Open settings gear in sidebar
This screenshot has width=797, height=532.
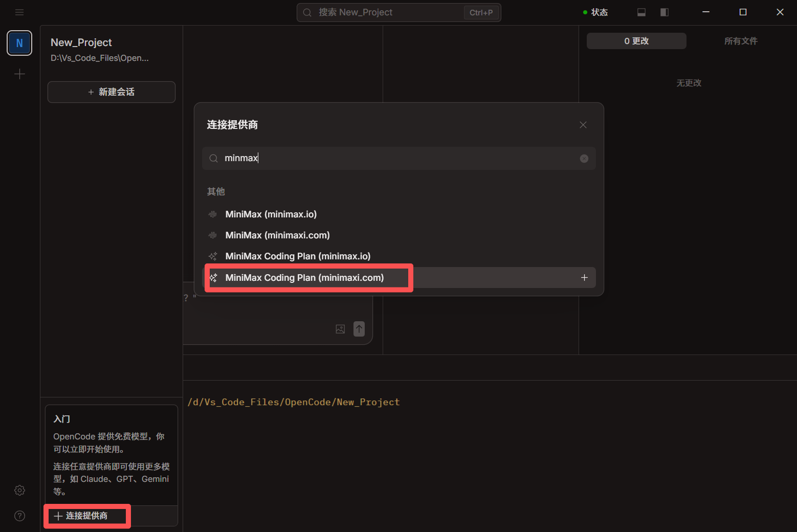(19, 490)
